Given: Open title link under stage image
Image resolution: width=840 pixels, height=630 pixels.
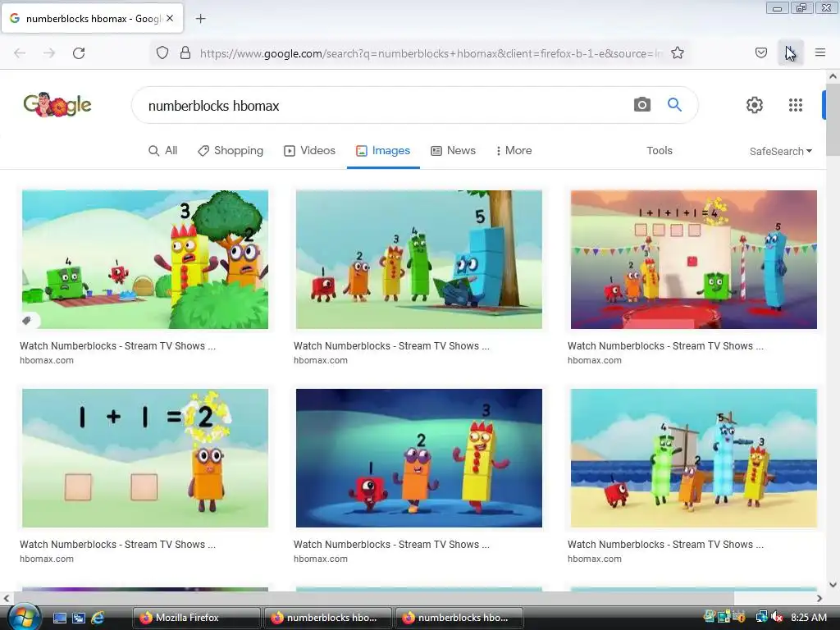Looking at the screenshot, I should 666,346.
